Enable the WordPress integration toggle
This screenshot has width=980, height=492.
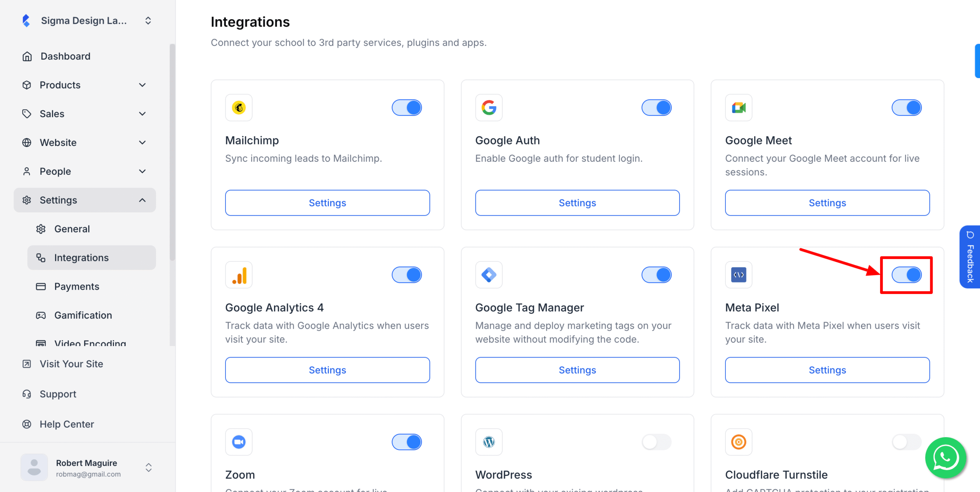click(x=657, y=442)
